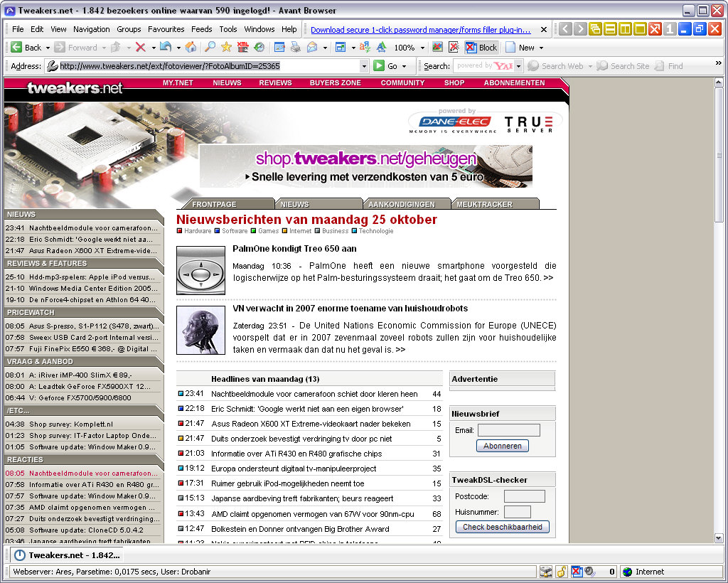
Task: Click the open padlock status bar icon
Action: pos(562,572)
